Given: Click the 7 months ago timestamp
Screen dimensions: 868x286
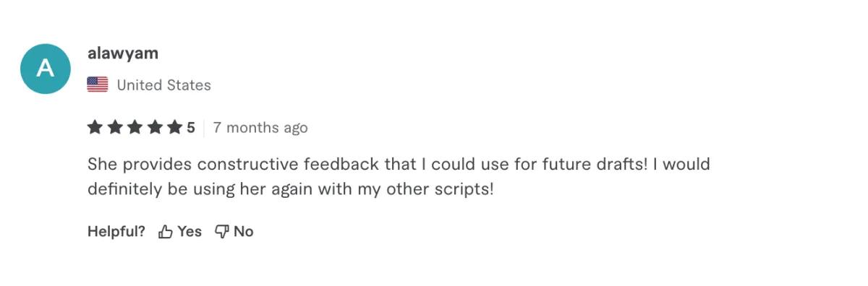Looking at the screenshot, I should pos(260,128).
